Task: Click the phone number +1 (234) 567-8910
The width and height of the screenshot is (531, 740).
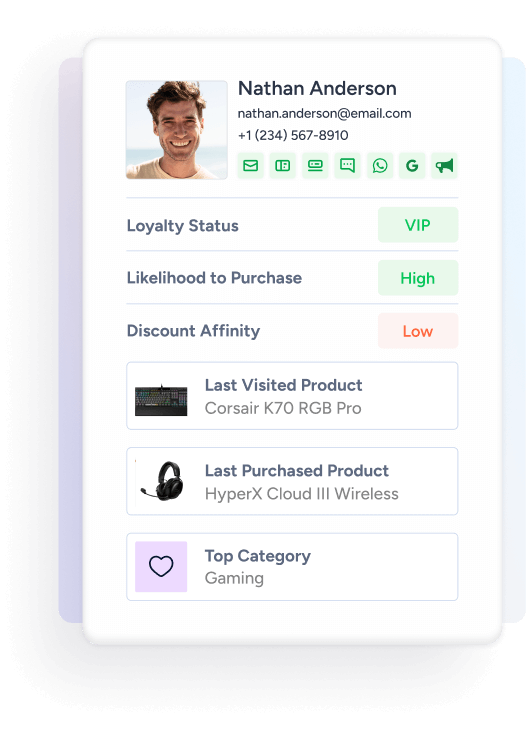Action: (x=293, y=135)
